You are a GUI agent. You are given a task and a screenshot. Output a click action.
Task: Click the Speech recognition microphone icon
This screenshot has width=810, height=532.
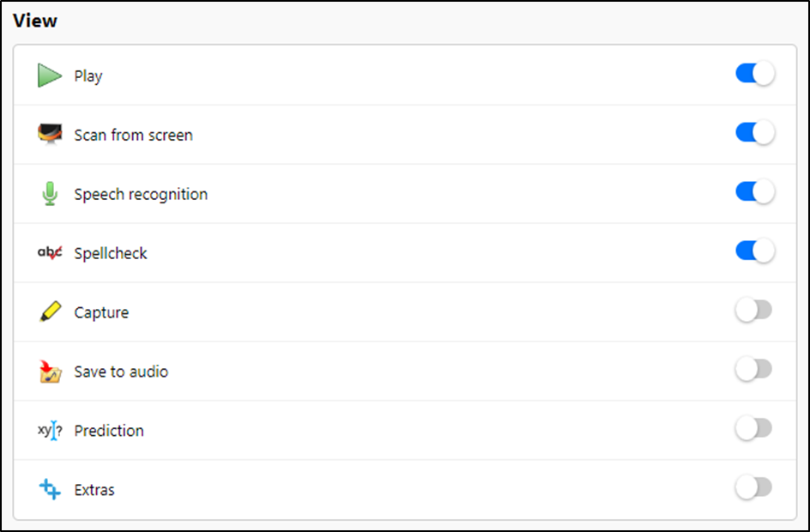[50, 194]
